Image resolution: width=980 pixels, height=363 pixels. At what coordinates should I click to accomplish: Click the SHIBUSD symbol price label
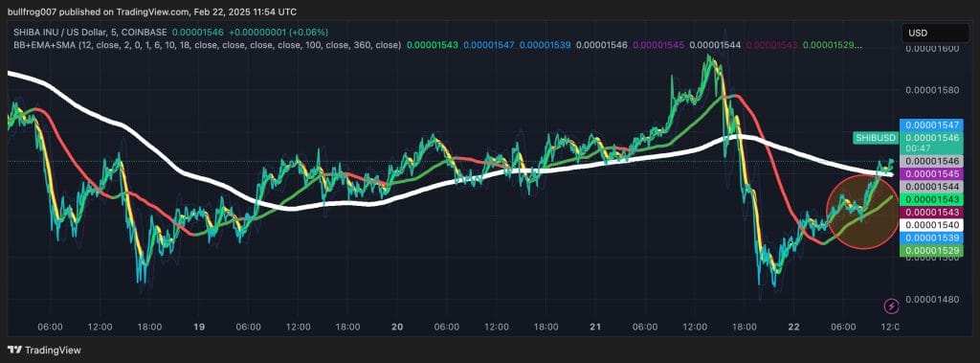876,138
